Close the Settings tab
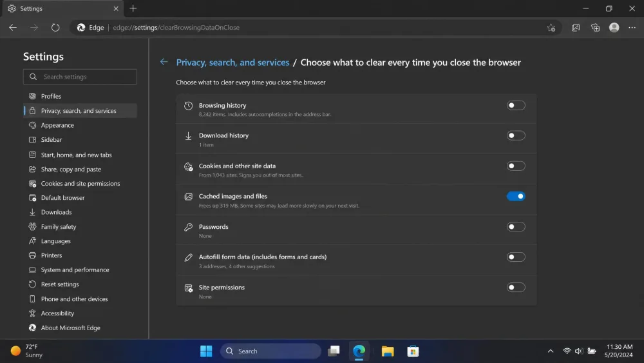This screenshot has height=363, width=644. [x=116, y=8]
